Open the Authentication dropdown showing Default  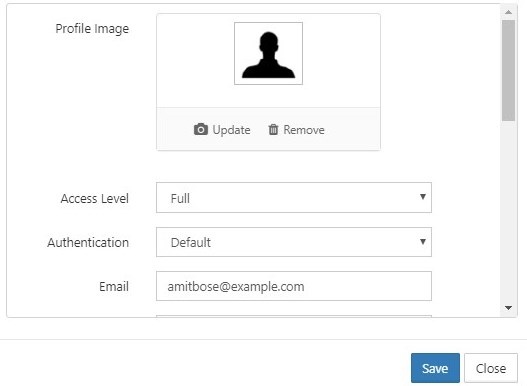[x=294, y=242]
